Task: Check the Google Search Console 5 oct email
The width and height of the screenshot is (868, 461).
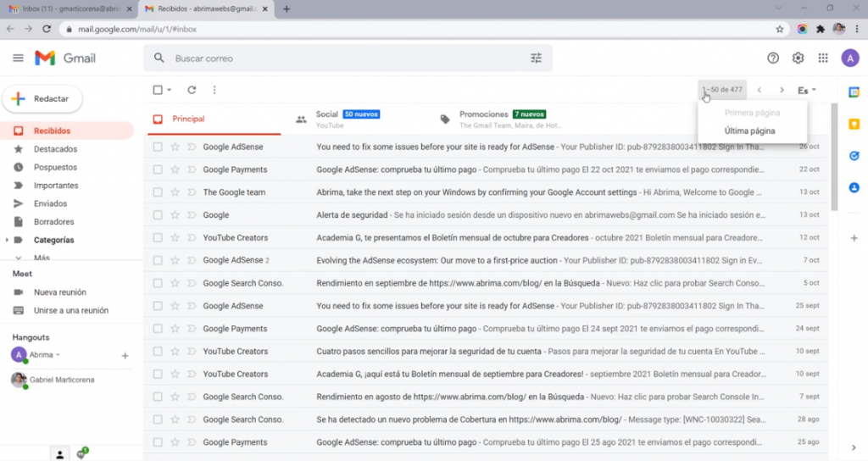Action: 158,283
